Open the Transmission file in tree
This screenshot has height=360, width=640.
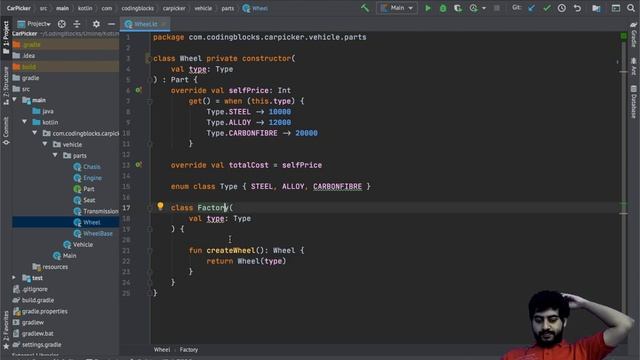tap(96, 211)
